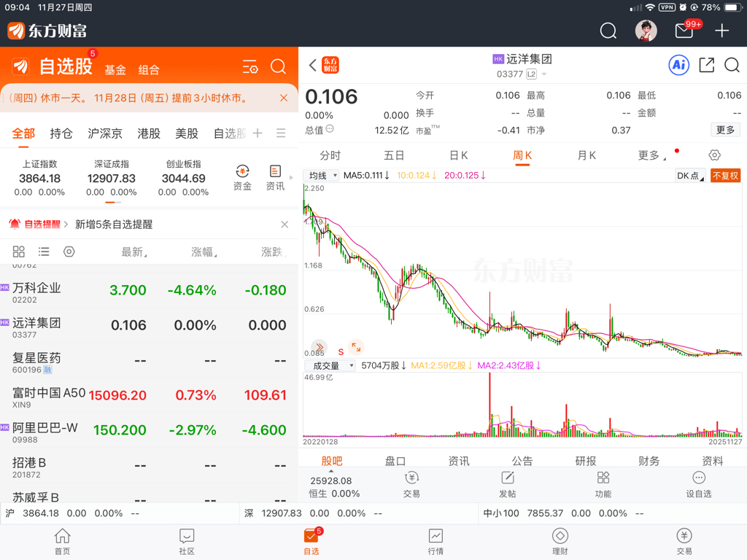The image size is (747, 560).
Task: Tap 设自选 to edit watchlist
Action: point(698,484)
